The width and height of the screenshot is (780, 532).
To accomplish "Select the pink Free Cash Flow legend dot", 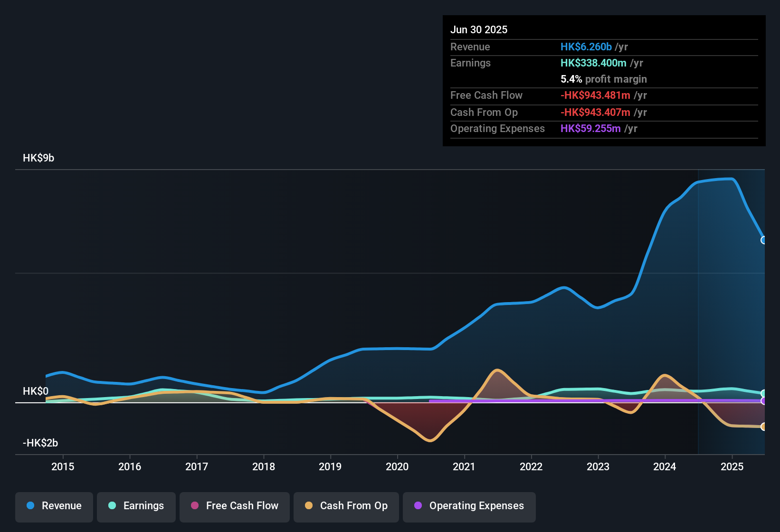I will [x=194, y=506].
